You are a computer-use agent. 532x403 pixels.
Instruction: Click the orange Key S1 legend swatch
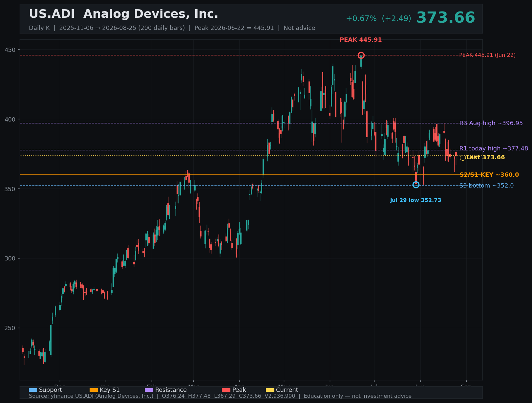click(94, 390)
